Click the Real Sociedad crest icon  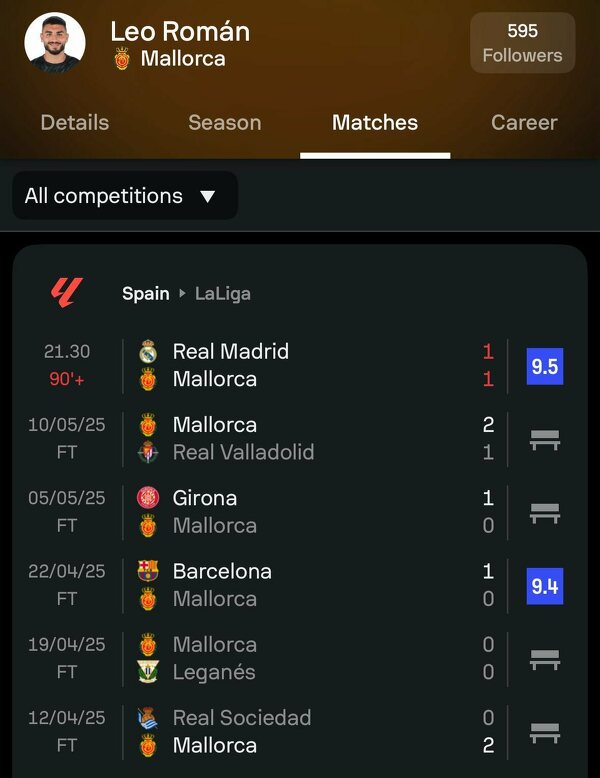148,718
